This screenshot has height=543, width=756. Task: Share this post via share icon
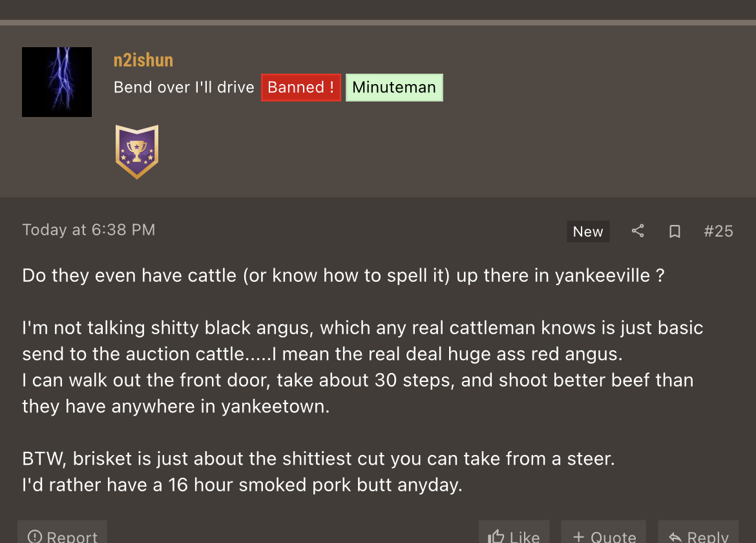click(638, 231)
